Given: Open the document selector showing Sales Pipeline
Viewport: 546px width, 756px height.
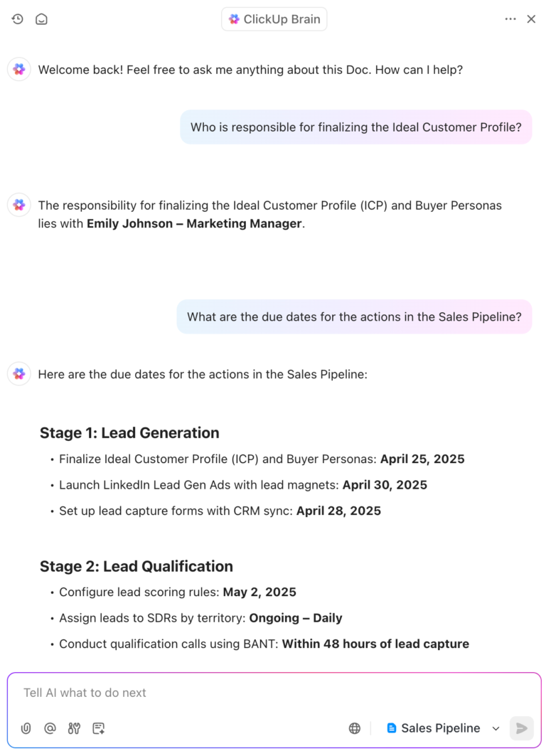Looking at the screenshot, I should click(x=441, y=728).
